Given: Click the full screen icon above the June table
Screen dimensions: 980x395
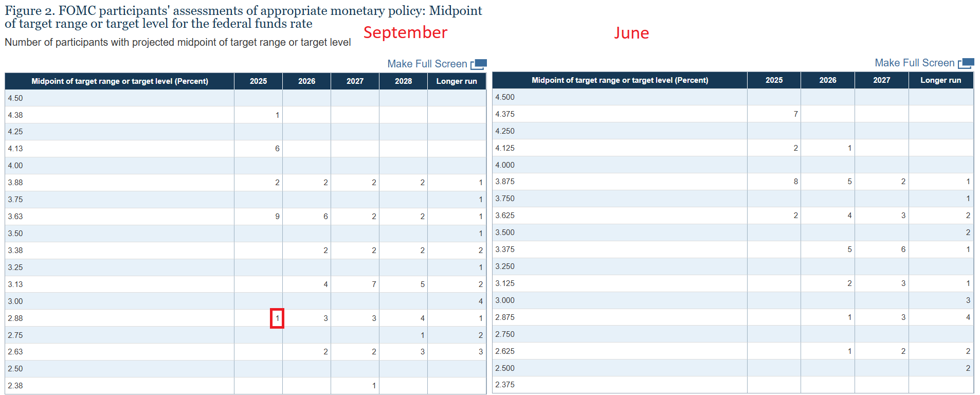Looking at the screenshot, I should (x=966, y=63).
